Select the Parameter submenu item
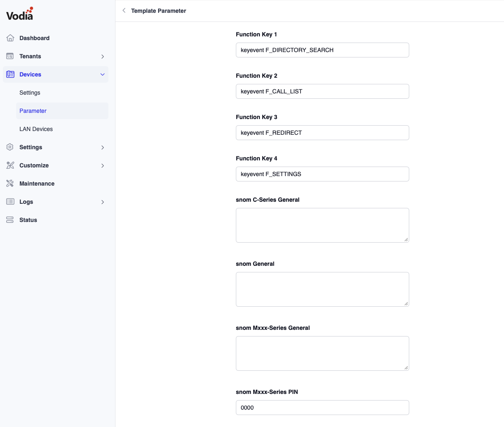Viewport: 504px width, 427px height. [33, 111]
